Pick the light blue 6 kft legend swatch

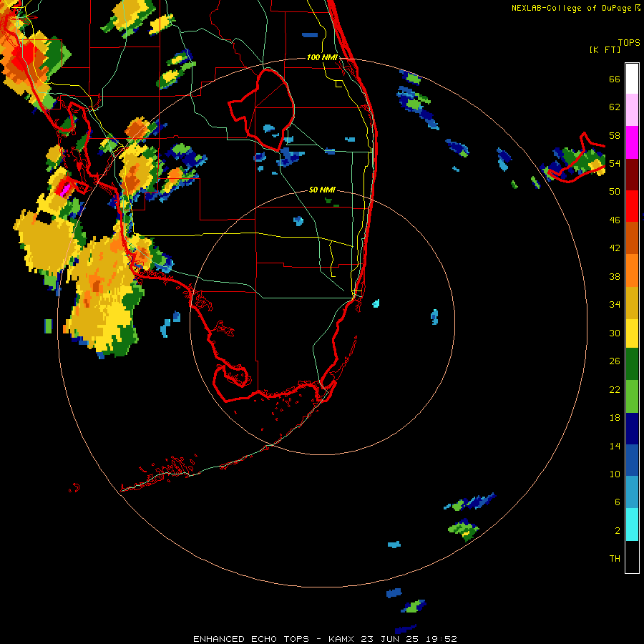pyautogui.click(x=632, y=492)
